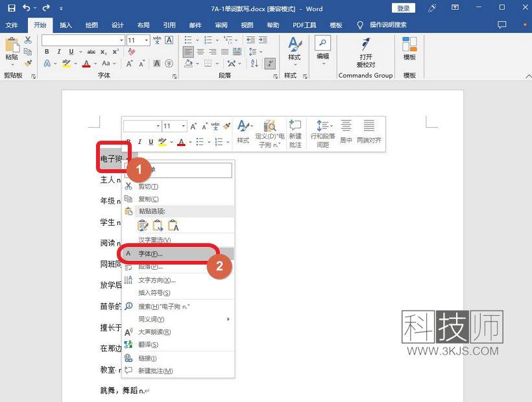Click the 登录 (Sign in) button
The height and width of the screenshot is (402, 532).
pyautogui.click(x=404, y=8)
